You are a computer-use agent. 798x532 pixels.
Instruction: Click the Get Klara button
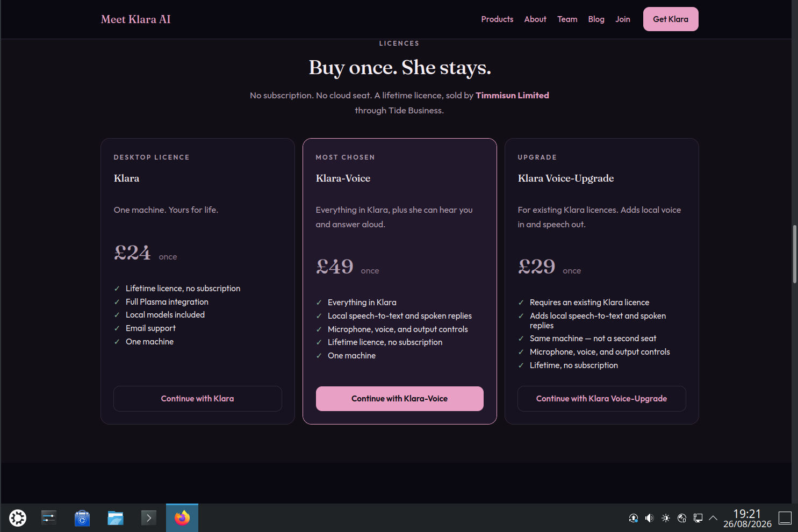coord(671,19)
